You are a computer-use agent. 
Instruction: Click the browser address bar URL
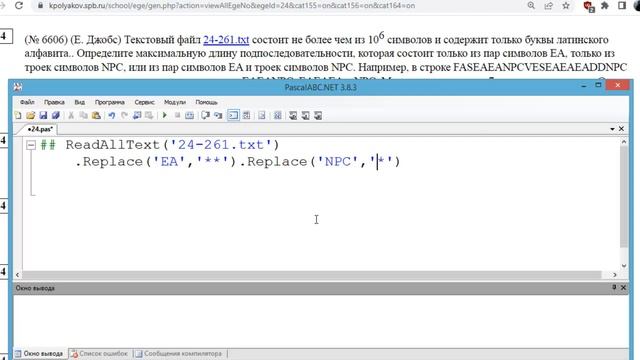click(232, 6)
